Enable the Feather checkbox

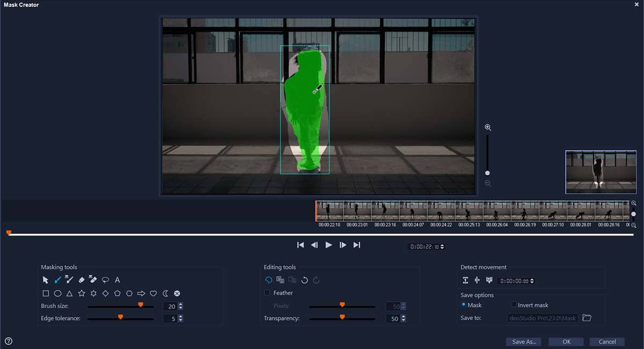coord(267,293)
